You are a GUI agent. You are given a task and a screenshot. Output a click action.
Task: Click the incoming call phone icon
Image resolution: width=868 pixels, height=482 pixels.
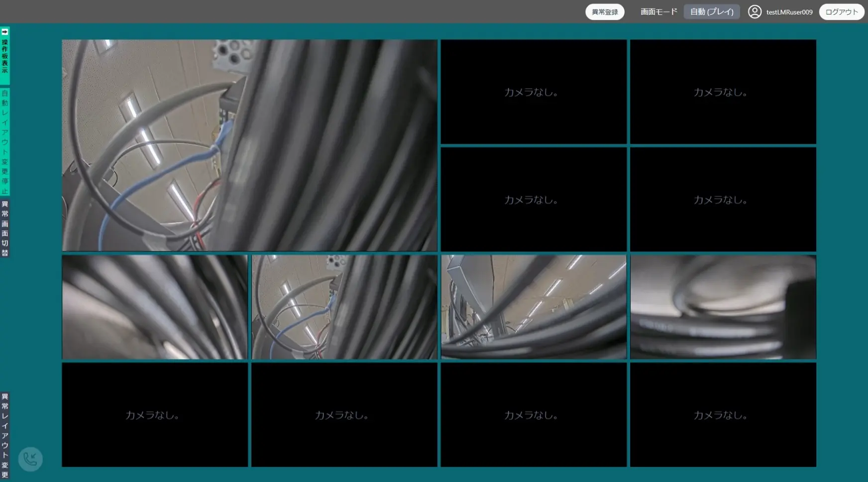tap(30, 459)
